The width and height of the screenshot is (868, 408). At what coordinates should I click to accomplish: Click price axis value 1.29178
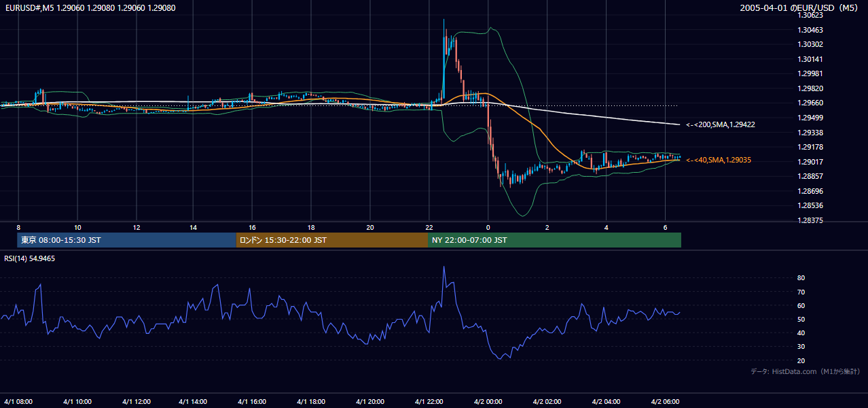tap(811, 147)
